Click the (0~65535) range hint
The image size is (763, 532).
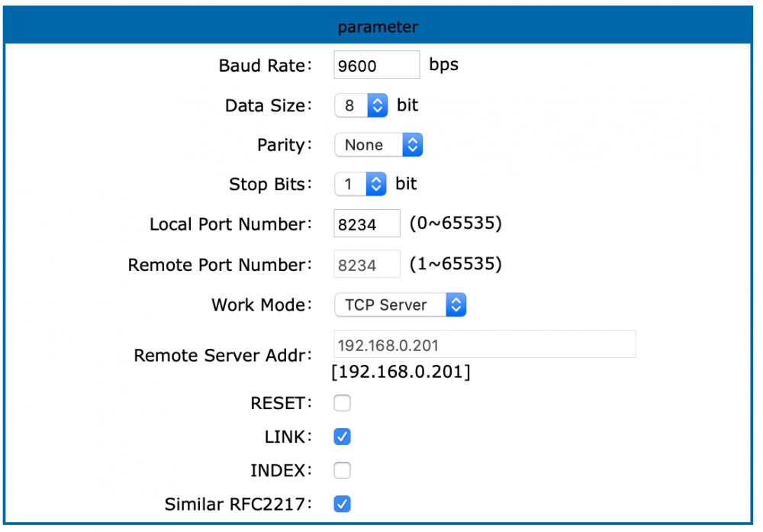pos(455,224)
